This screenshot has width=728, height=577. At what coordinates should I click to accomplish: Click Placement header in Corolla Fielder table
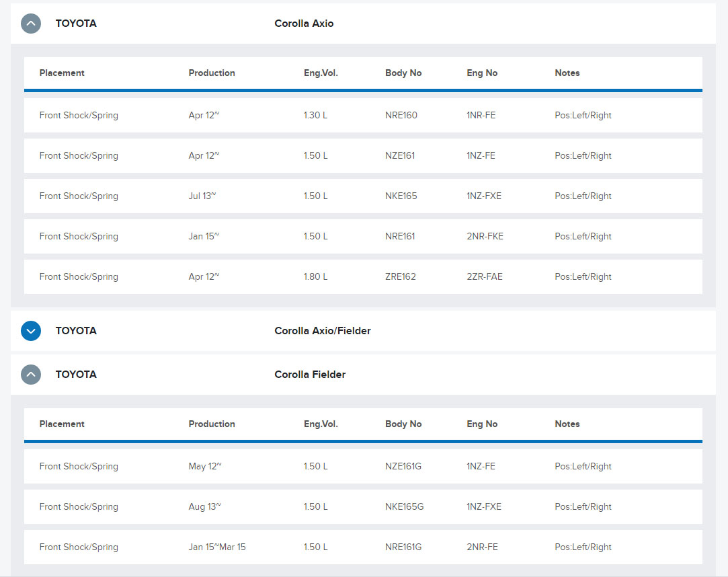[x=62, y=424]
